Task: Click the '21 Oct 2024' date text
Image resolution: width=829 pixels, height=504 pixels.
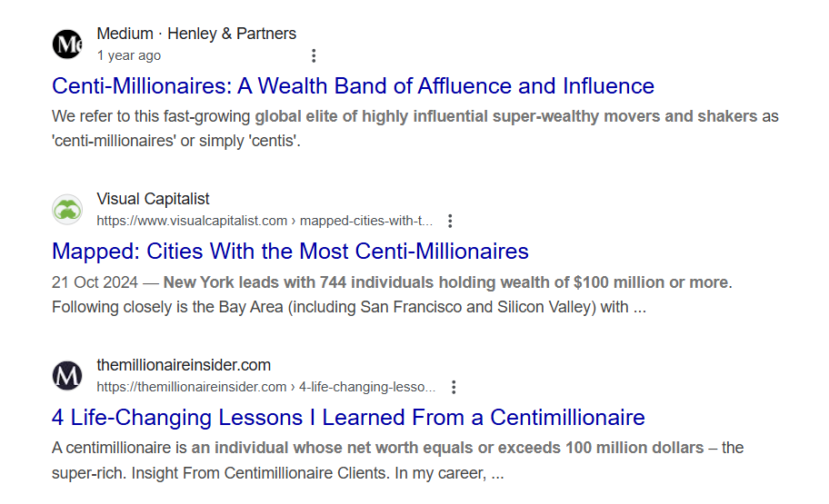Action: coord(95,282)
